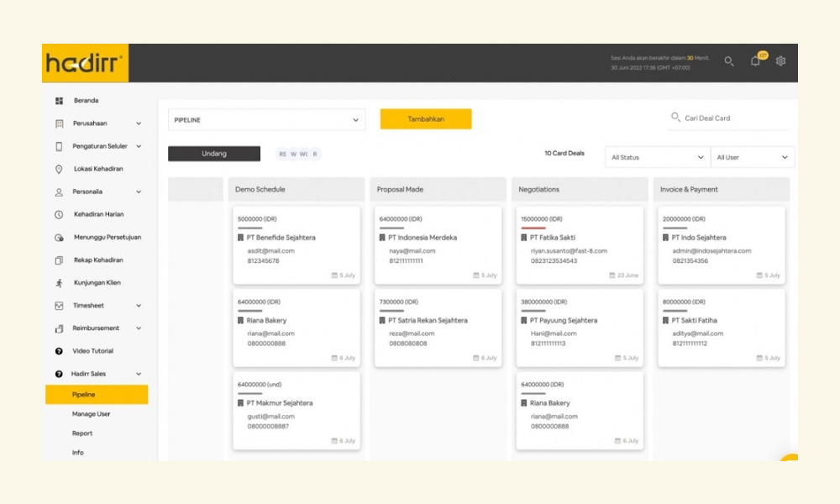Focus the Cari Deal Card search field
This screenshot has height=504, width=840.
tap(730, 118)
